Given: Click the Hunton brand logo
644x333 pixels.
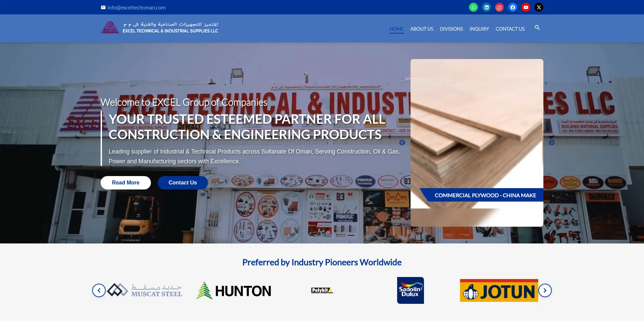Looking at the screenshot, I should 233,290.
